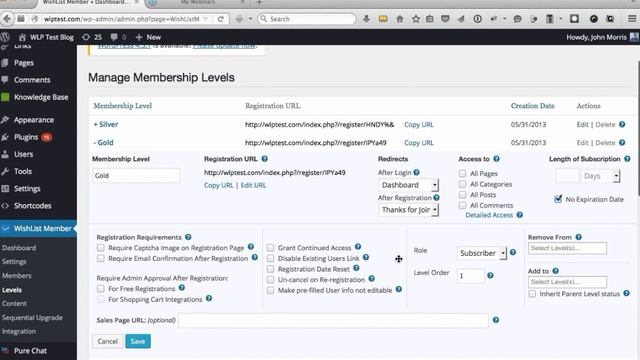The image size is (640, 360).
Task: Check the All Comments access box
Action: click(x=462, y=205)
